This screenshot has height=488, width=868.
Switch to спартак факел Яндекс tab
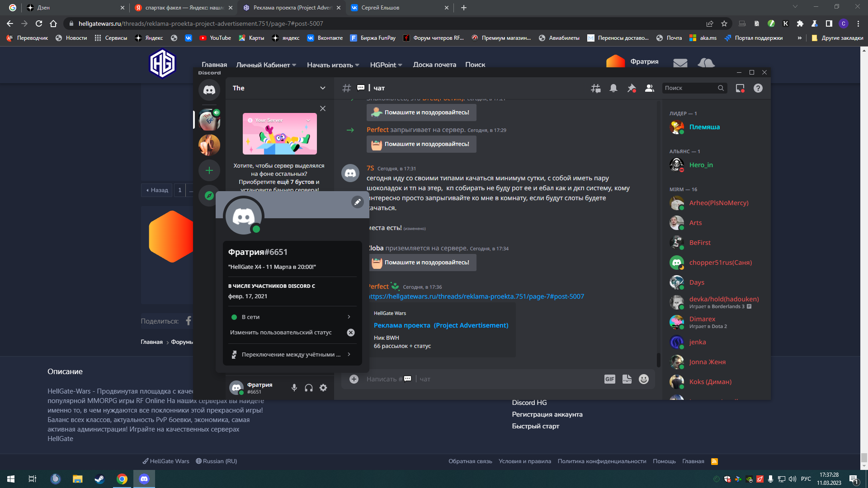click(183, 8)
